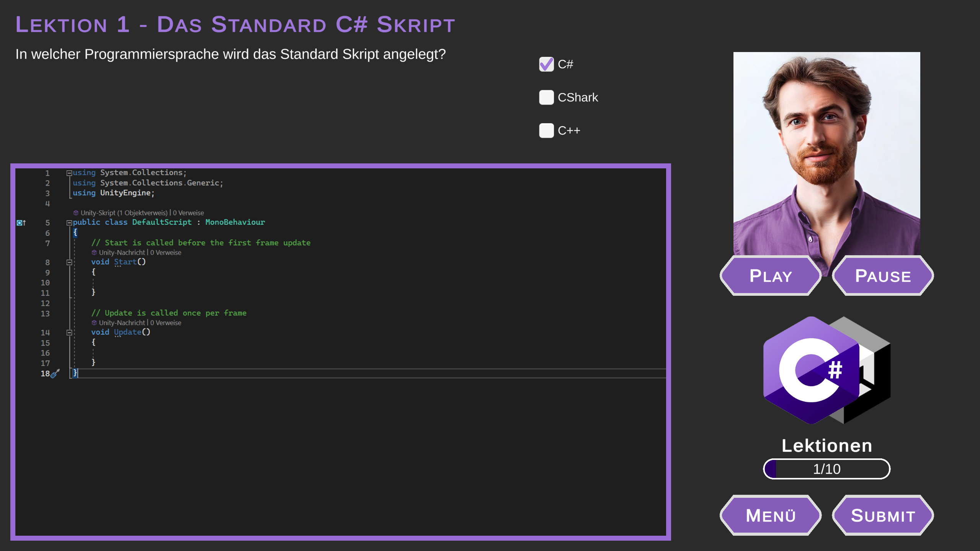This screenshot has height=551, width=980.
Task: Uncheck the C# answer checkbox
Action: [546, 64]
